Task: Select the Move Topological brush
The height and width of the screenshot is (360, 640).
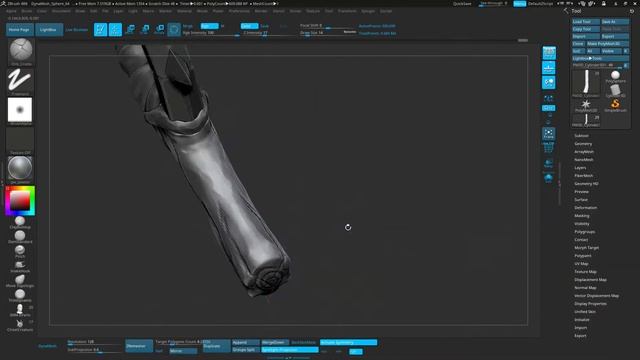Action: (x=20, y=281)
